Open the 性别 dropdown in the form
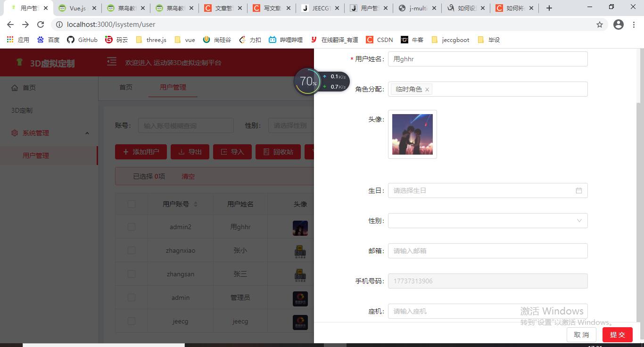 [487, 221]
